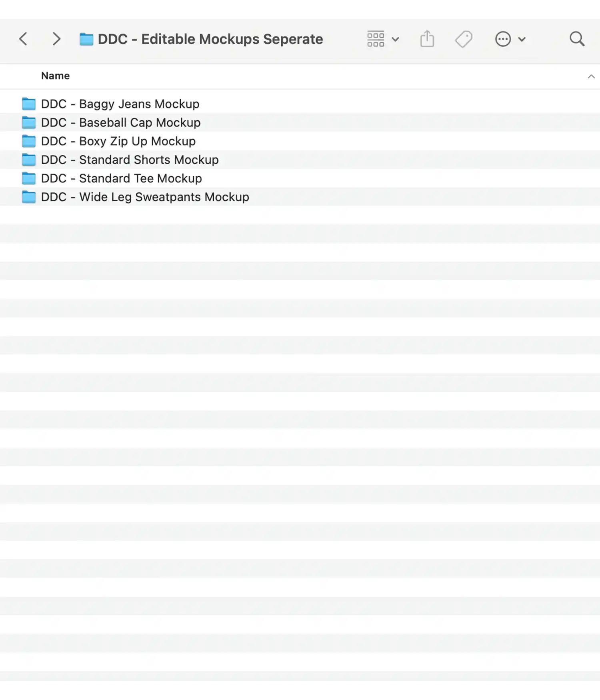Select DDC - Standard Shorts Mockup folder
This screenshot has height=700, width=600.
click(130, 160)
